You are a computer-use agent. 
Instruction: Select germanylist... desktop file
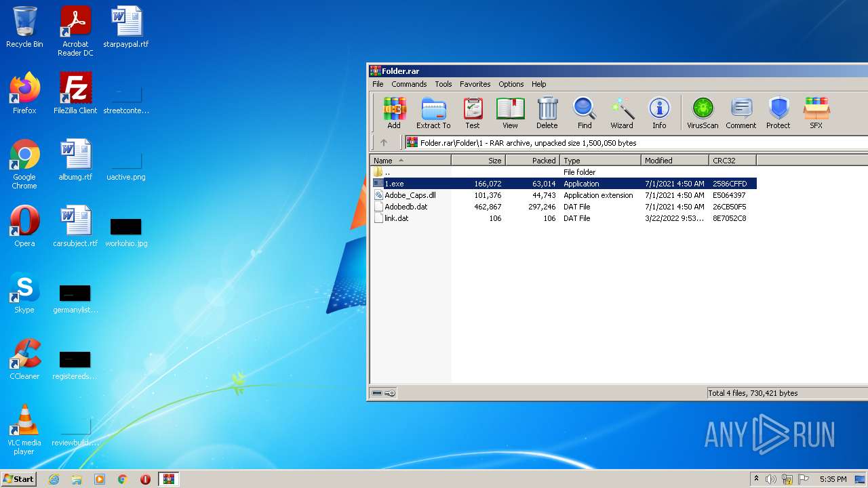(75, 298)
